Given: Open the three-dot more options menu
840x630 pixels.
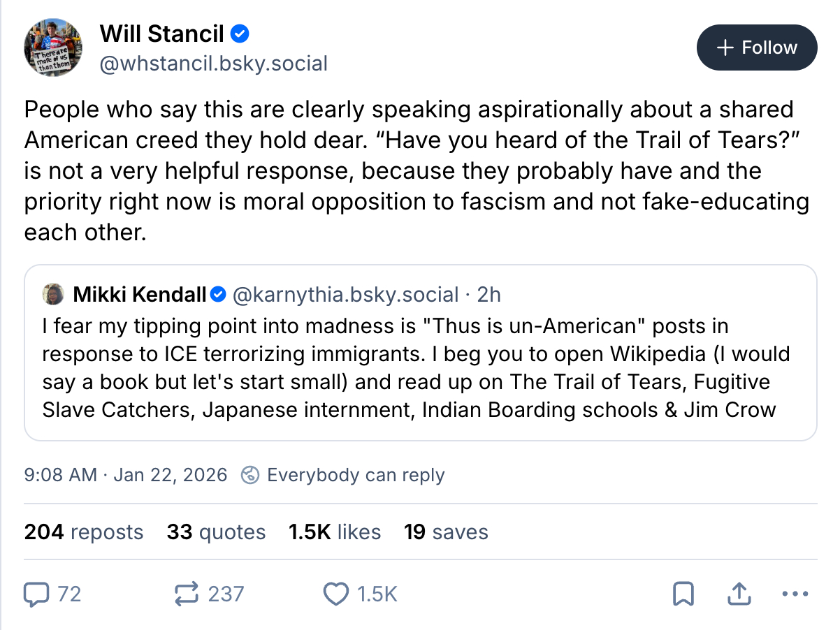Looking at the screenshot, I should tap(795, 594).
